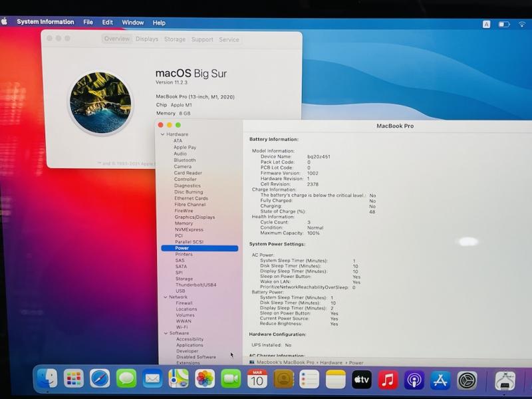Open the Help menu

(x=159, y=23)
